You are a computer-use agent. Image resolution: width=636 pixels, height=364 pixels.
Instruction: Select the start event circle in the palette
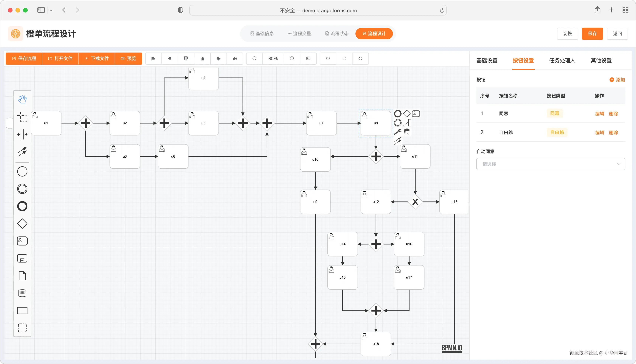pos(22,171)
